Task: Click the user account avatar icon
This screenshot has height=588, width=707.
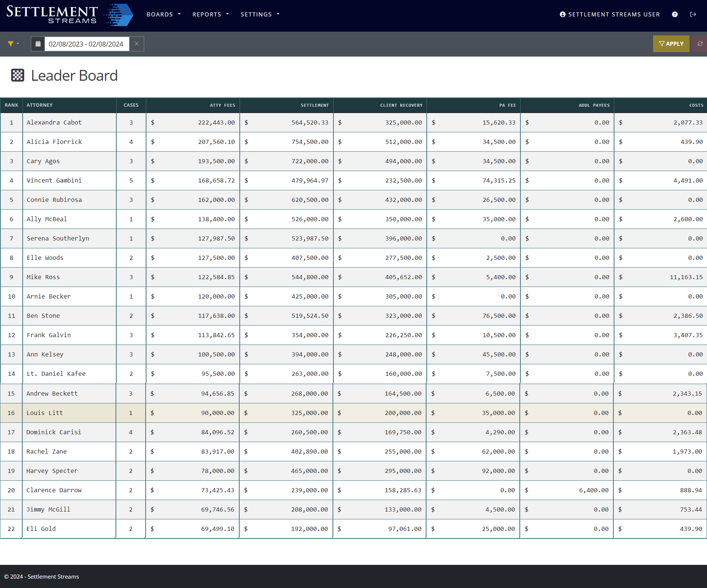Action: point(562,14)
